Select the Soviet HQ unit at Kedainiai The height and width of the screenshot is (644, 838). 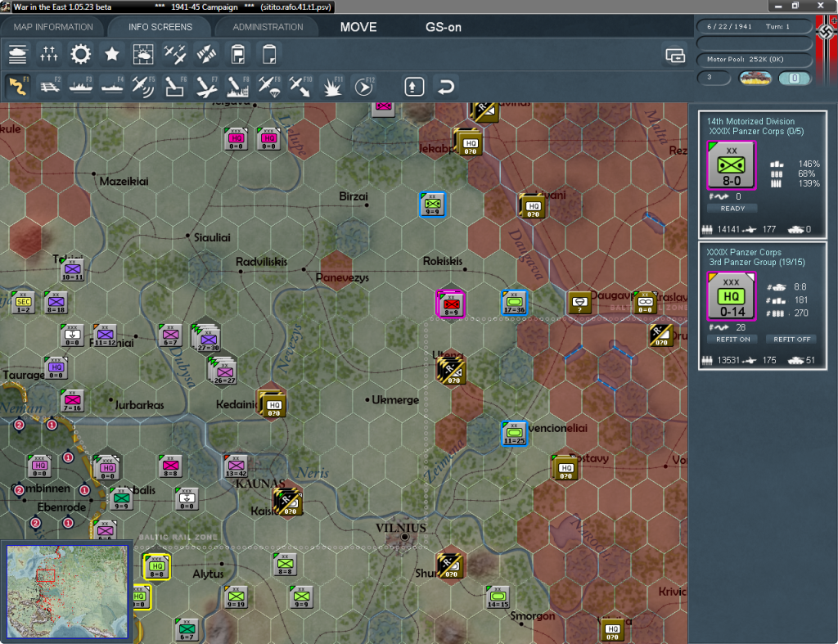click(x=273, y=406)
